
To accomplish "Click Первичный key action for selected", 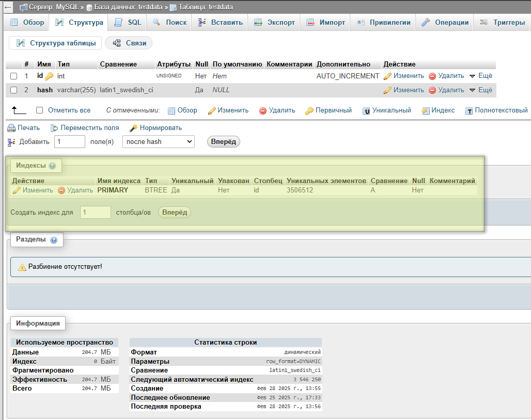I will pyautogui.click(x=329, y=110).
